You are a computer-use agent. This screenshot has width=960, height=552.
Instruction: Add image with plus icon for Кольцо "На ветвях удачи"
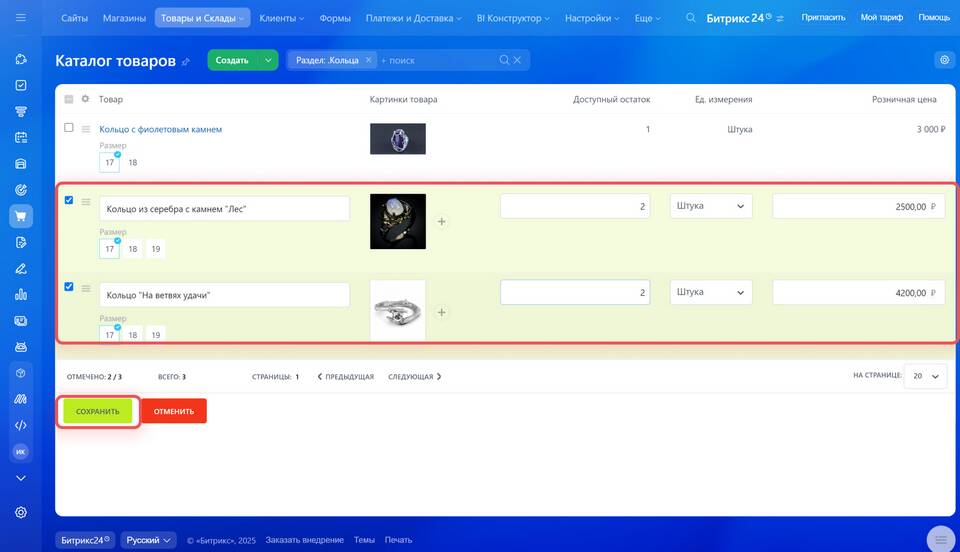442,312
